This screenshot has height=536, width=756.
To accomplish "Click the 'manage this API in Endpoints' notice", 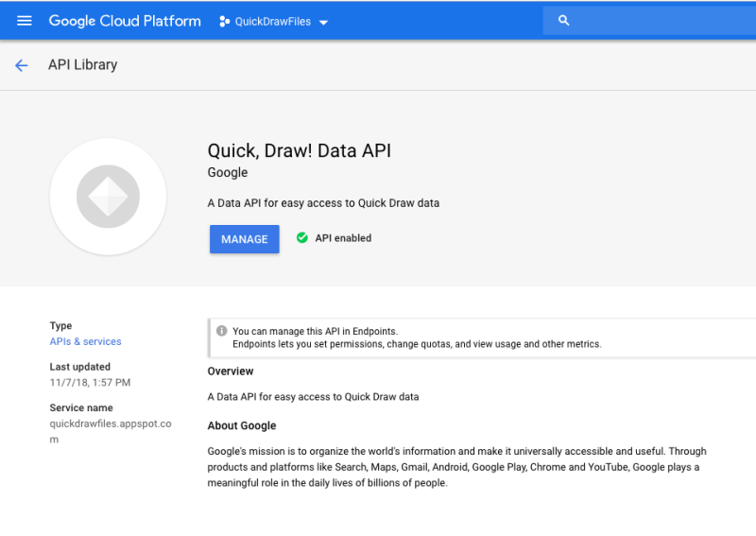I will click(482, 337).
